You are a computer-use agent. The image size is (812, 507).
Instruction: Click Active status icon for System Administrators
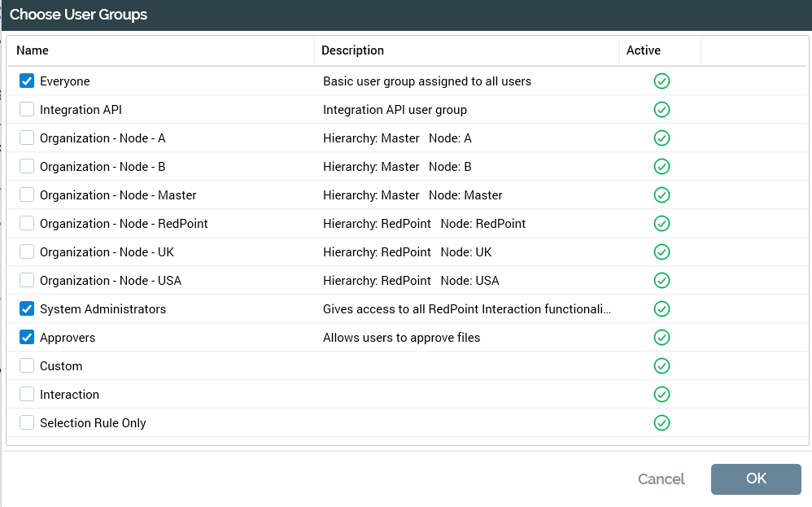point(661,309)
